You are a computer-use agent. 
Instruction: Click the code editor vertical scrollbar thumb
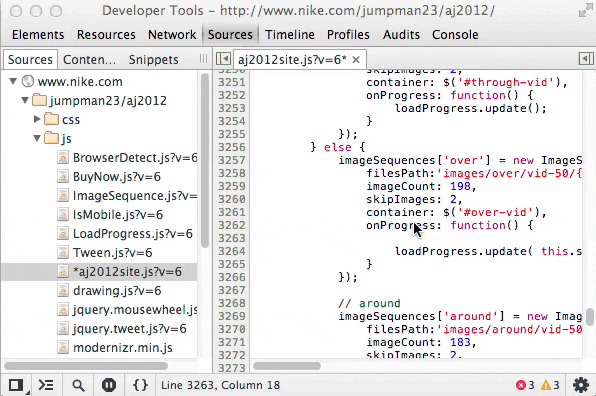[590, 317]
